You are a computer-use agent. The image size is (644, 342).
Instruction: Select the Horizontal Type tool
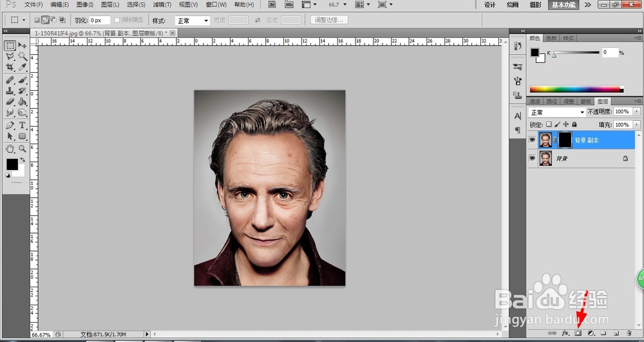tap(23, 125)
